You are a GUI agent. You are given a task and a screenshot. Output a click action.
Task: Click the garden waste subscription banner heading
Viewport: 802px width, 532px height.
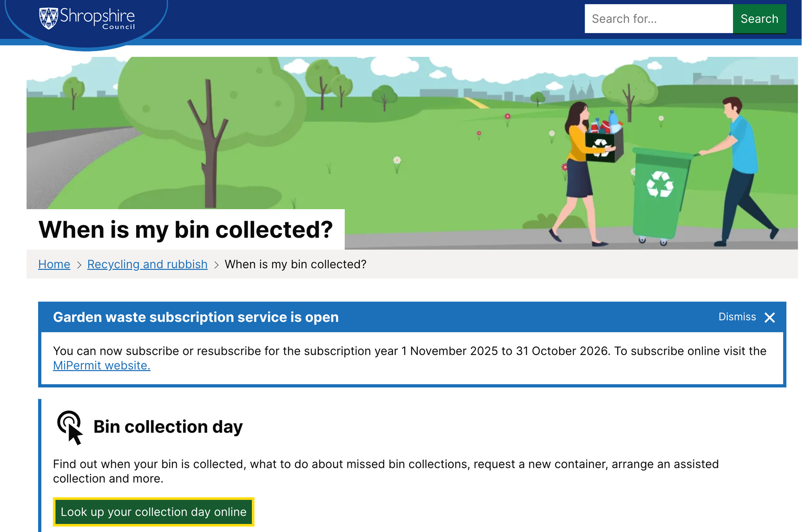195,317
